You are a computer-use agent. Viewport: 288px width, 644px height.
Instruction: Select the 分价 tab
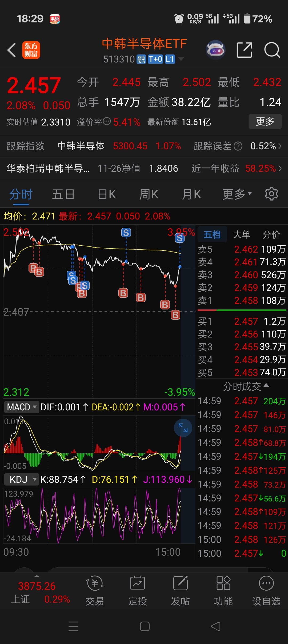pyautogui.click(x=271, y=234)
